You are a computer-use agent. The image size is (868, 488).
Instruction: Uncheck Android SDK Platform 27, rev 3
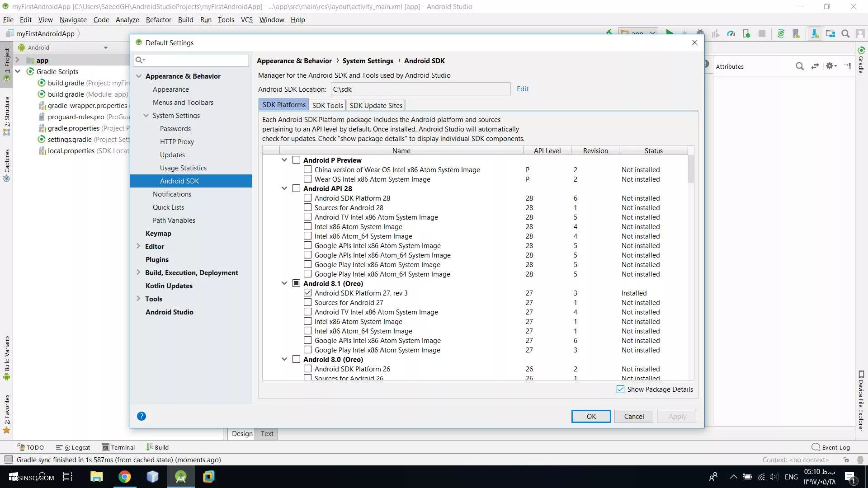pos(308,293)
